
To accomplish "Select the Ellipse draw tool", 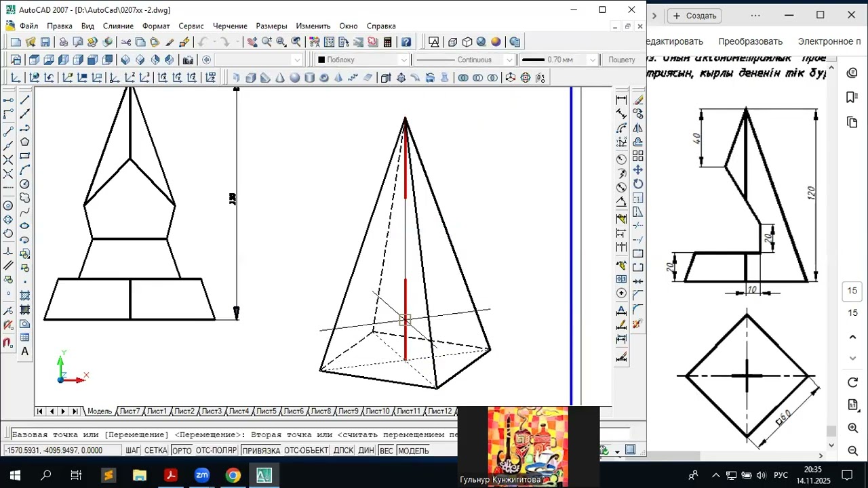I will coord(25,226).
